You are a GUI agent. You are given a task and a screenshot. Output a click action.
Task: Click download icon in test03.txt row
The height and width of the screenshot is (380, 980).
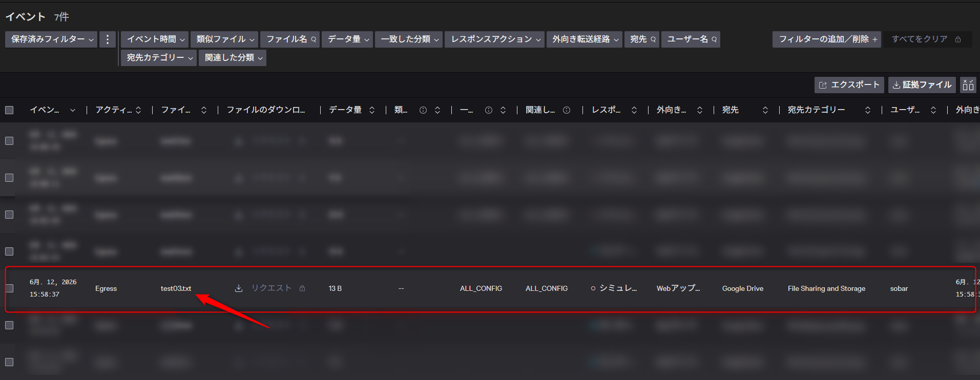point(239,288)
